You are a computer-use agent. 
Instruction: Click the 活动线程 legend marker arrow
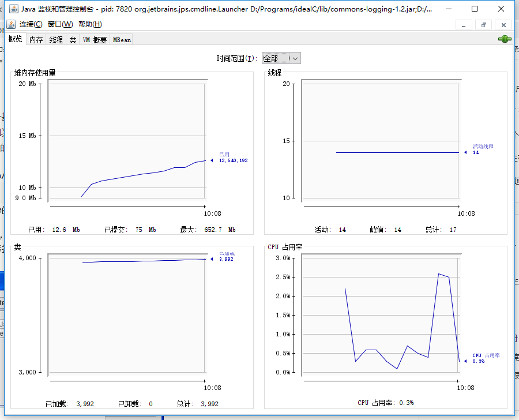(465, 152)
